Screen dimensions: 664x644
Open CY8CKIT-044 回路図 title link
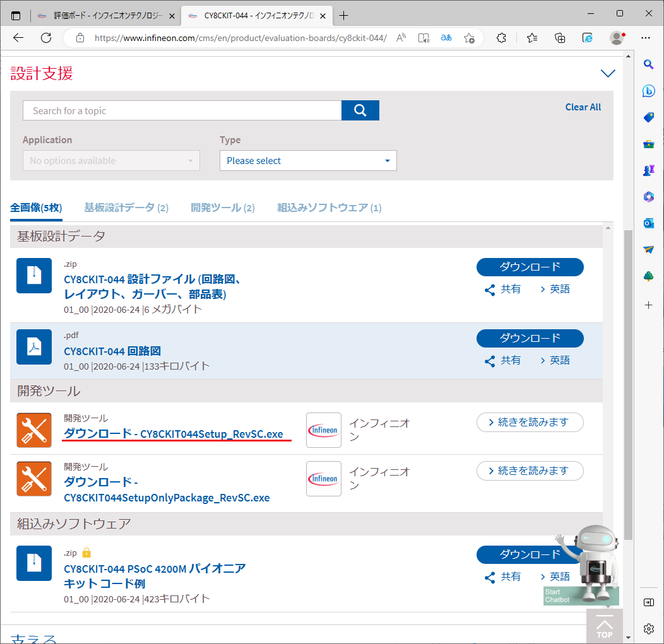112,351
